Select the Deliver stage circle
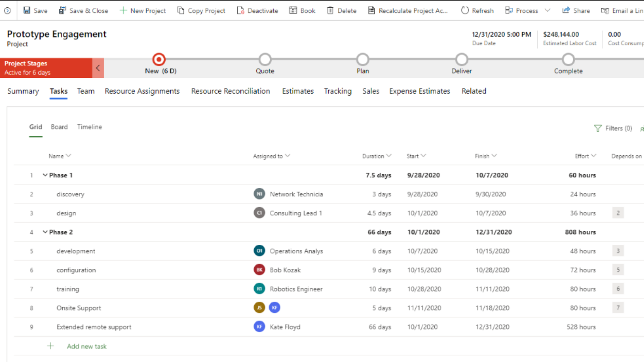The height and width of the screenshot is (362, 644). click(x=462, y=59)
